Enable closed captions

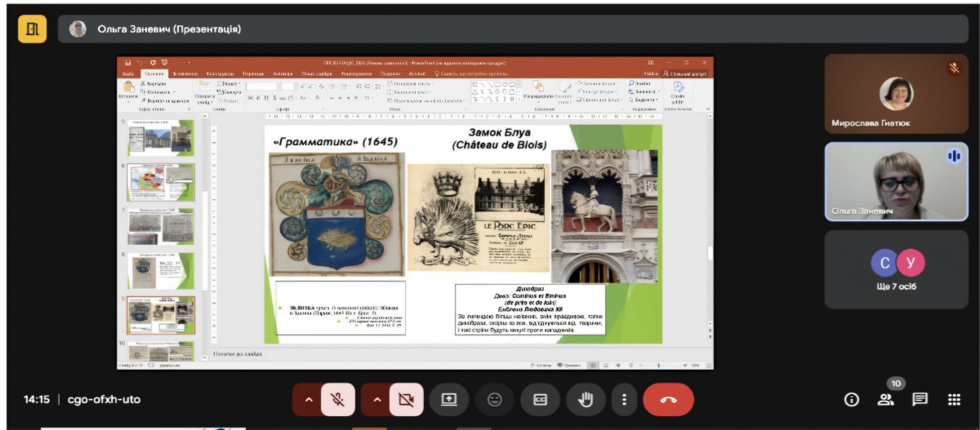pyautogui.click(x=540, y=400)
